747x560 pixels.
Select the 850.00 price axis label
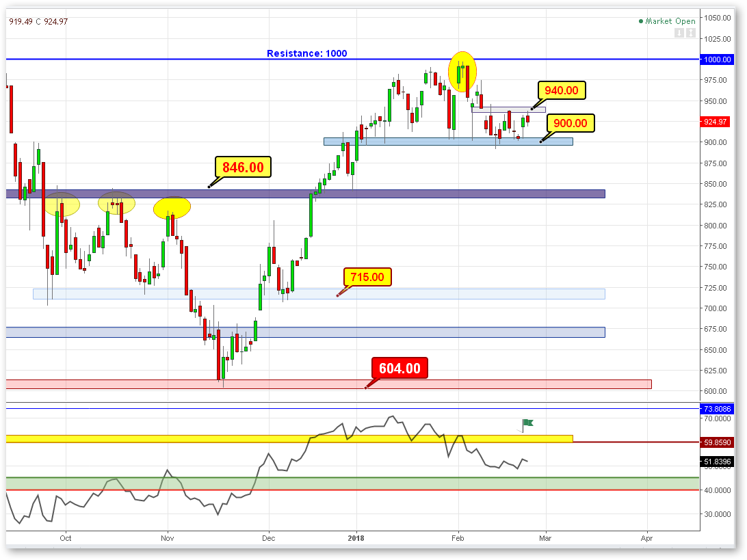[716, 184]
